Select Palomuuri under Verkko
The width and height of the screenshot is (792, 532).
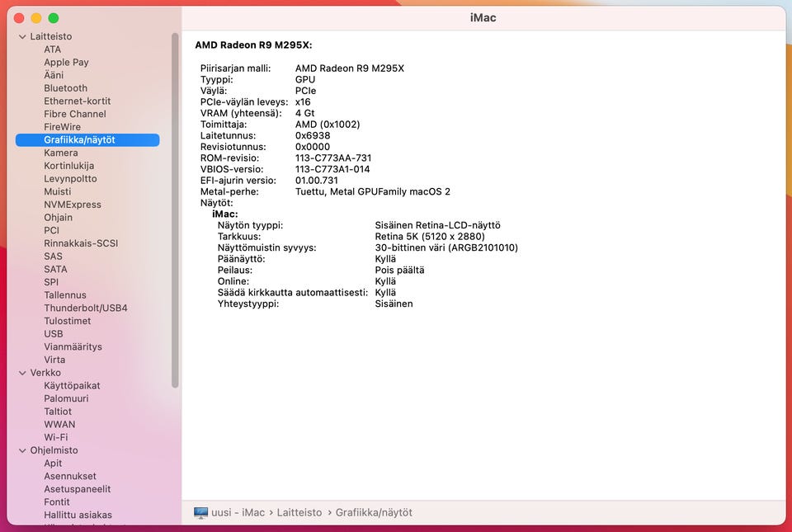[x=66, y=398]
